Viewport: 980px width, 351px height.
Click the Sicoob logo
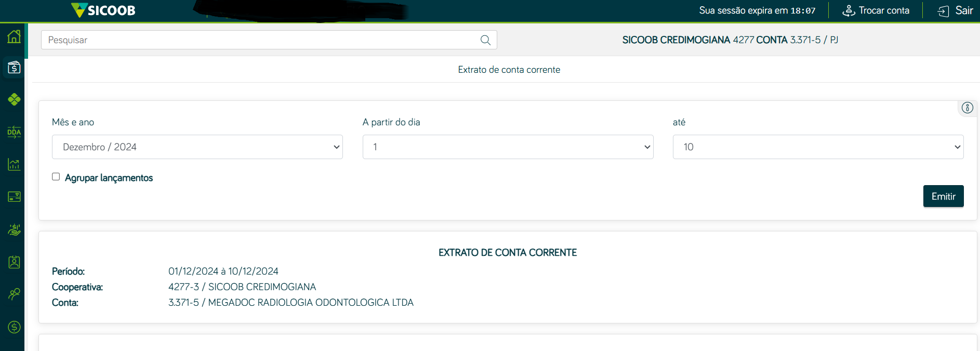103,10
